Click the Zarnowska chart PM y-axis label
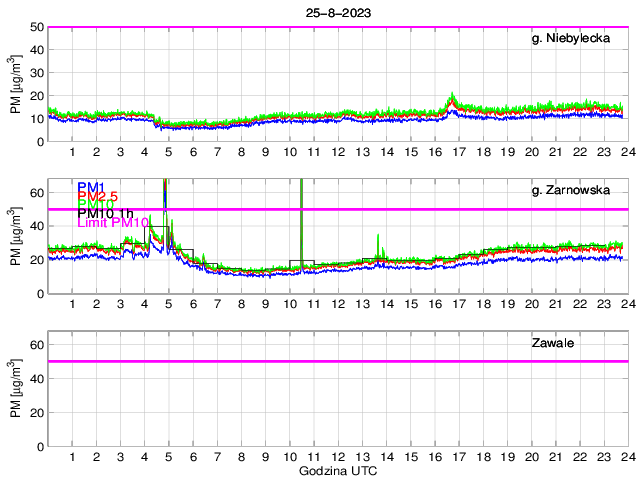 tap(15, 236)
